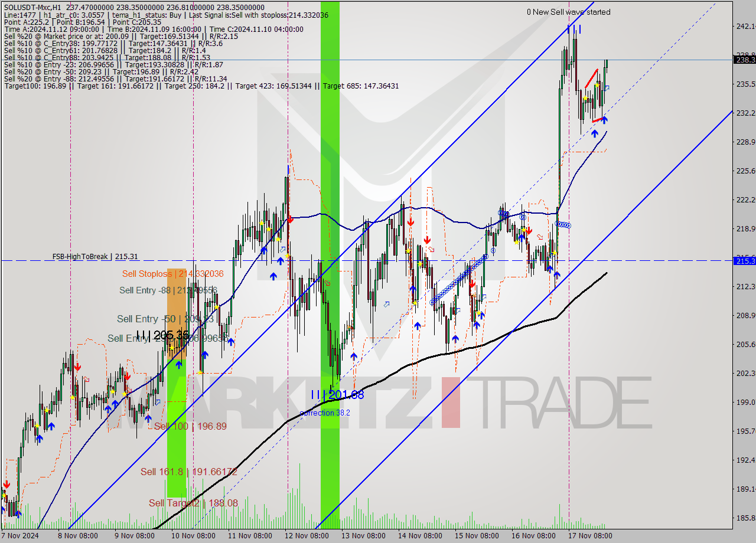The height and width of the screenshot is (543, 756).
Task: Click the 192.4 price axis label
Action: point(745,460)
